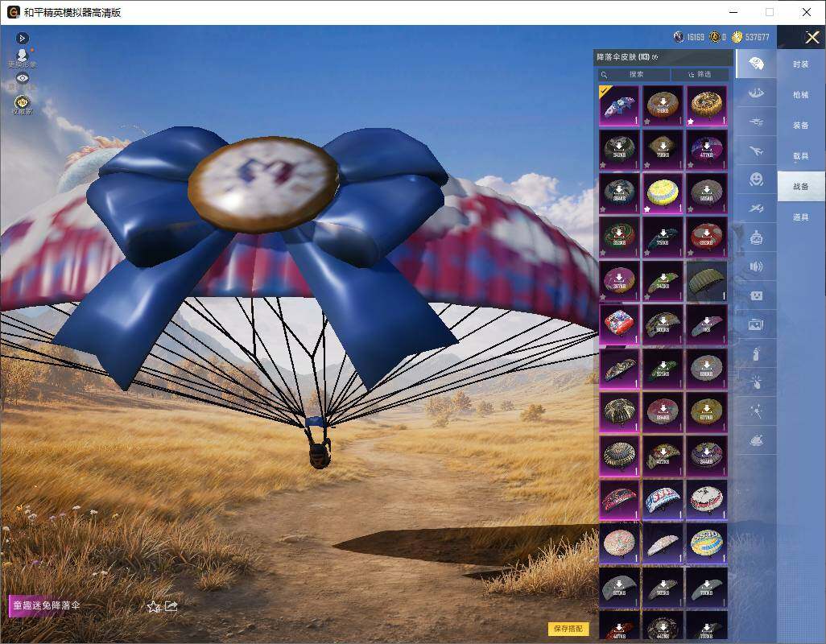826x644 pixels.
Task: Favorite the parachute with the star icon
Action: [x=153, y=607]
